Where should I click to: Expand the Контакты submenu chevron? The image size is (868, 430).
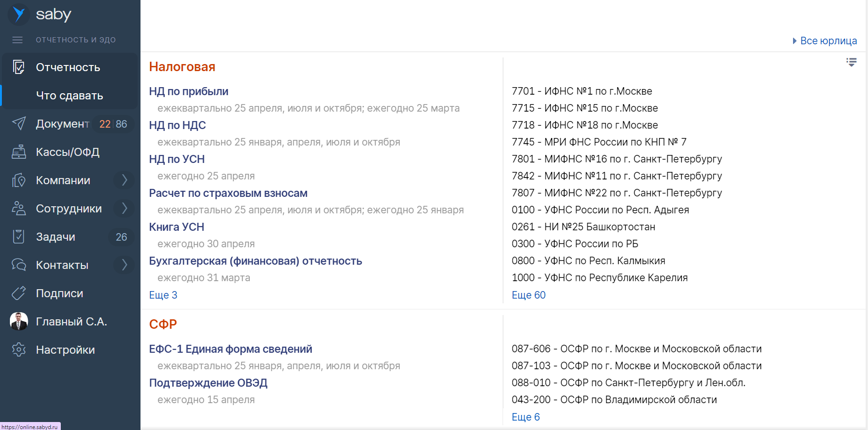[x=124, y=265]
